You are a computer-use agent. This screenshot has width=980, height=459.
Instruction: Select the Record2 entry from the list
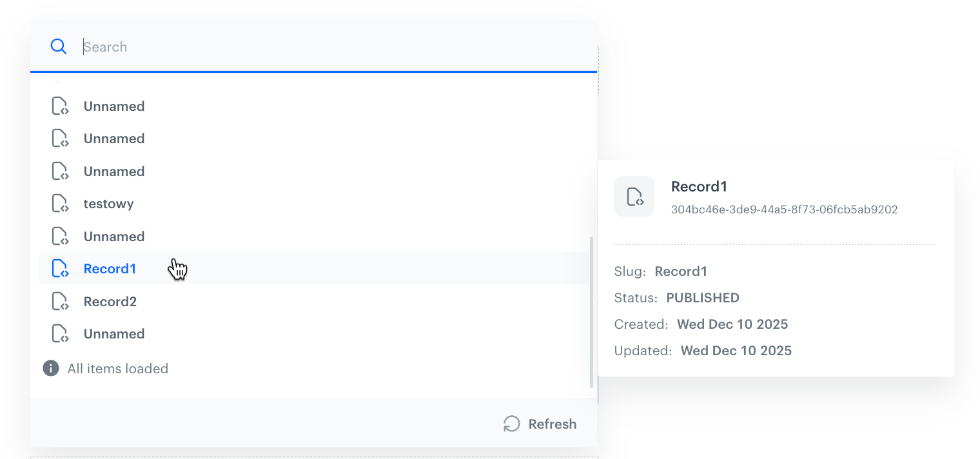[x=110, y=301]
